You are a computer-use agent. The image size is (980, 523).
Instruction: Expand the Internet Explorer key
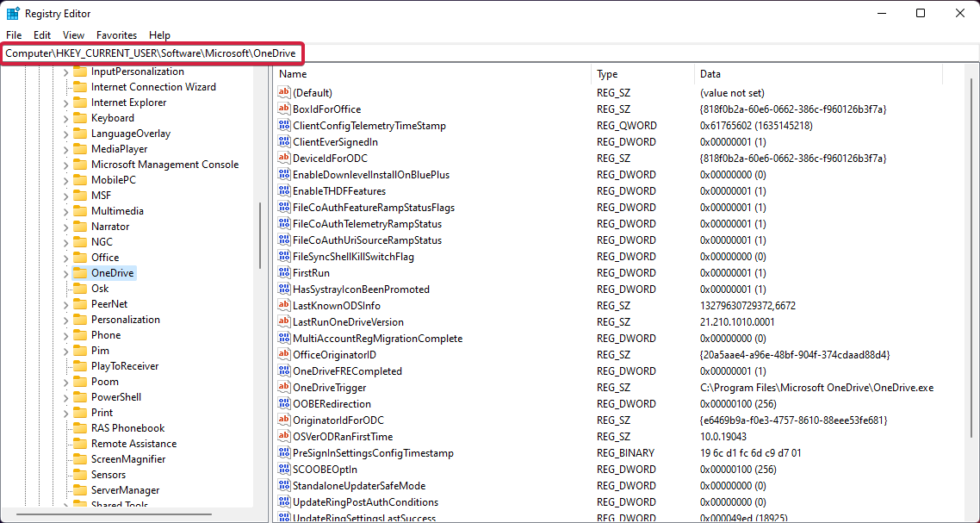(x=65, y=103)
